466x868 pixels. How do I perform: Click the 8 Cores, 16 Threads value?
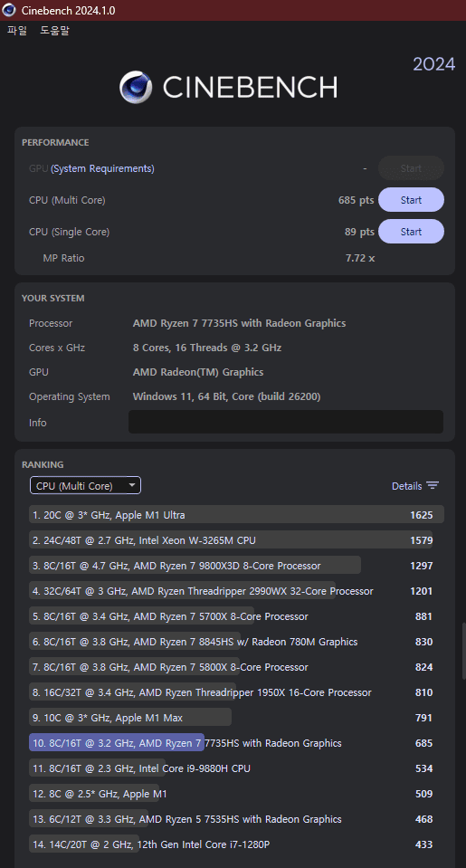(207, 348)
